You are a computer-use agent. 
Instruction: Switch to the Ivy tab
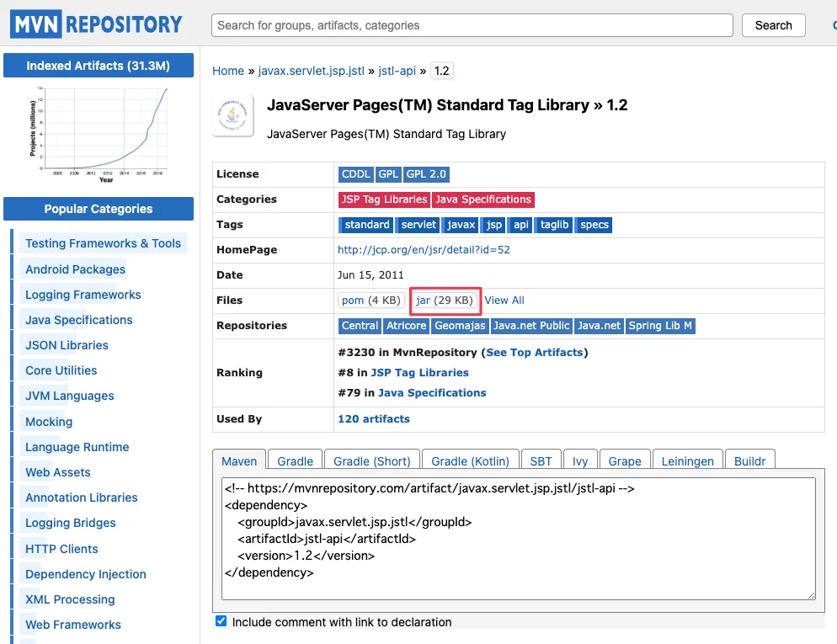click(x=579, y=460)
